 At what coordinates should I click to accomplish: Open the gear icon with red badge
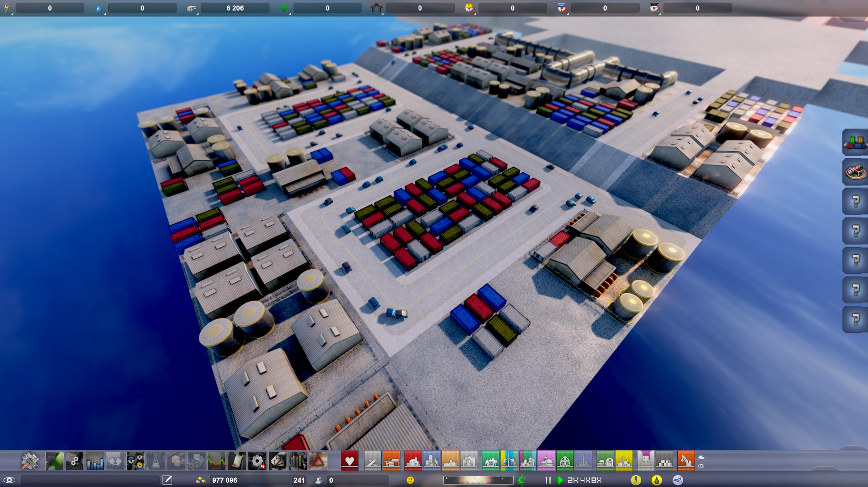coord(257,461)
